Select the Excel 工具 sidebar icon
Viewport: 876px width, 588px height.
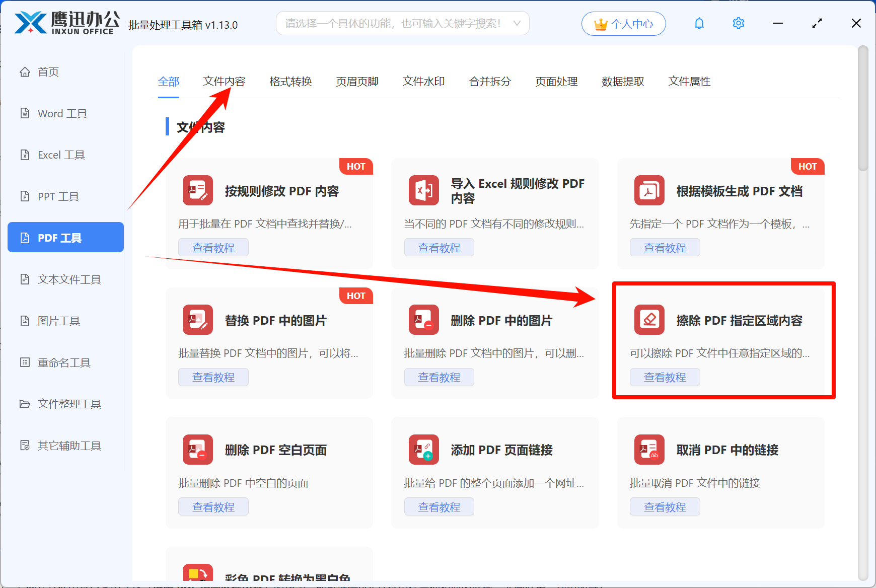click(x=25, y=155)
